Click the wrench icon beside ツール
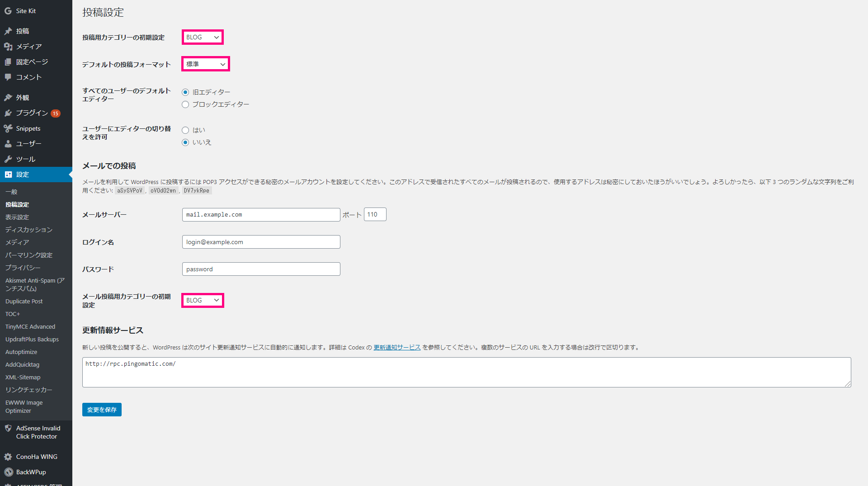This screenshot has height=486, width=868. point(8,159)
